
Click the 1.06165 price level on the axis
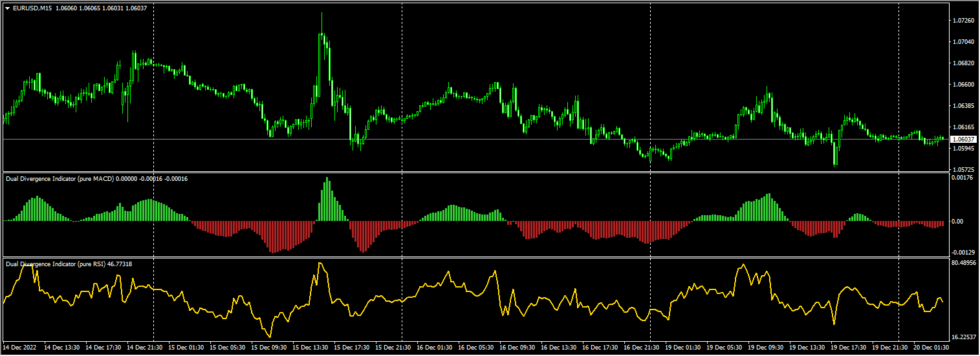[x=964, y=127]
